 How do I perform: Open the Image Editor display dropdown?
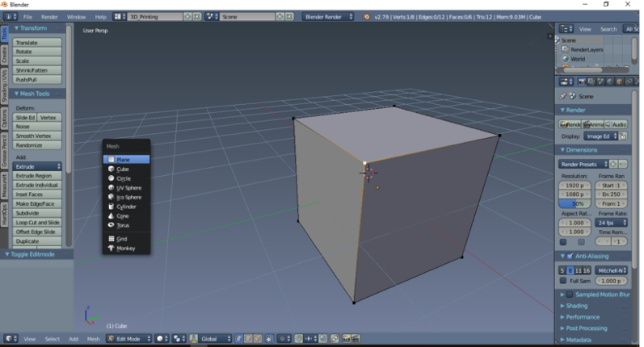tap(600, 136)
